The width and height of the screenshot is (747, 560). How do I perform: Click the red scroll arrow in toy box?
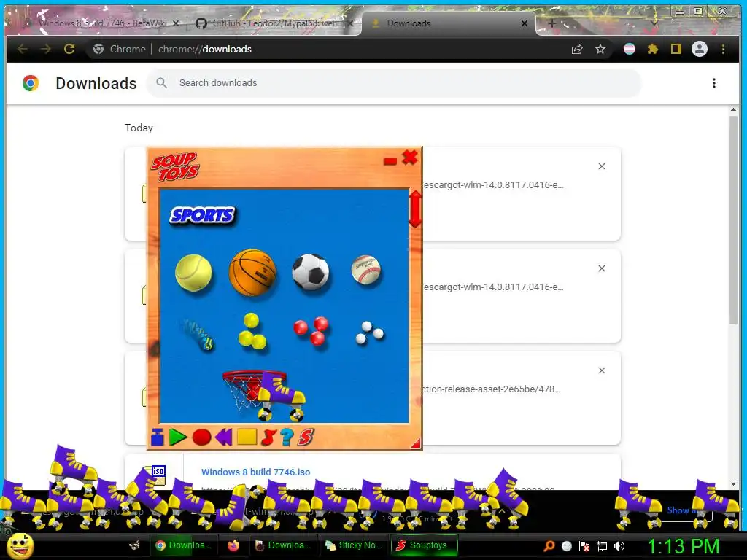[x=415, y=209]
